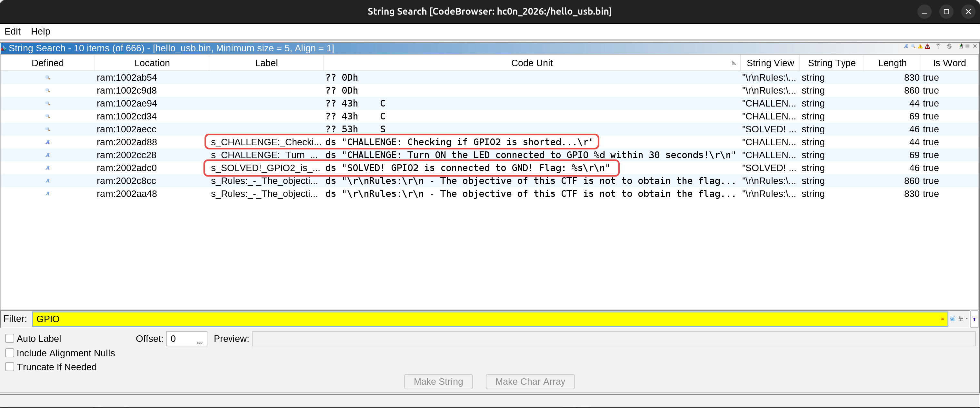Select label s_CHALLENGE:_Checki... cell
The image size is (980, 408).
coord(266,142)
